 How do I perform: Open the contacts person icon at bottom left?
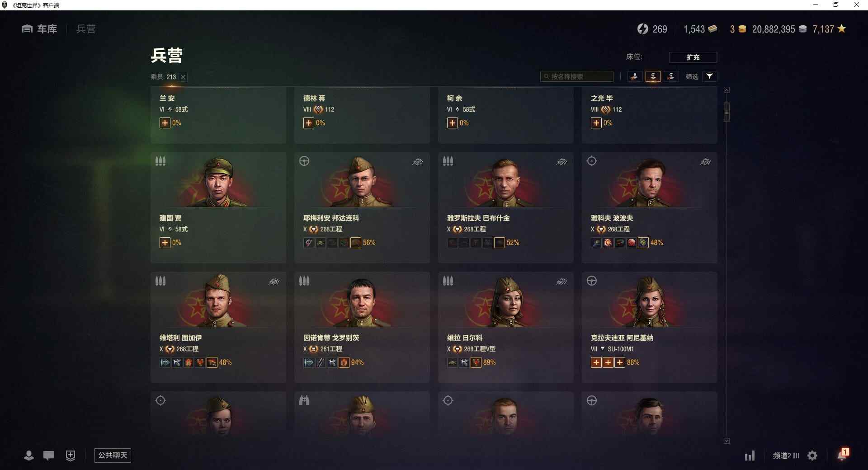(x=29, y=456)
